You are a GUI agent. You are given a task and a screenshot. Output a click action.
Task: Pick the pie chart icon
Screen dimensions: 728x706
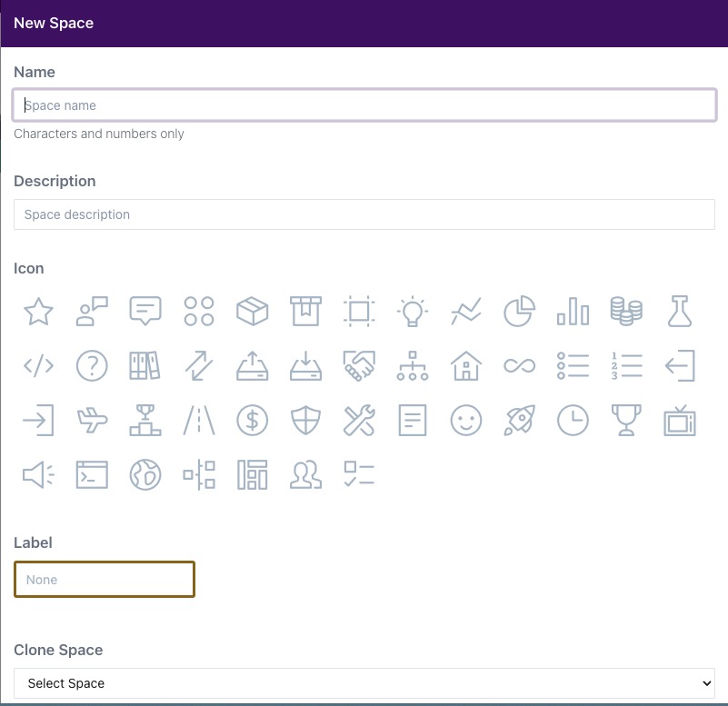[519, 312]
